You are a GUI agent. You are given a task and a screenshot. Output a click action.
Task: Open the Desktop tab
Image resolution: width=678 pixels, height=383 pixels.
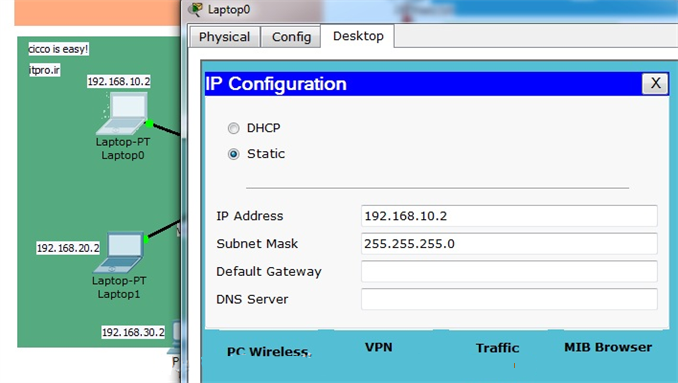[x=358, y=36]
